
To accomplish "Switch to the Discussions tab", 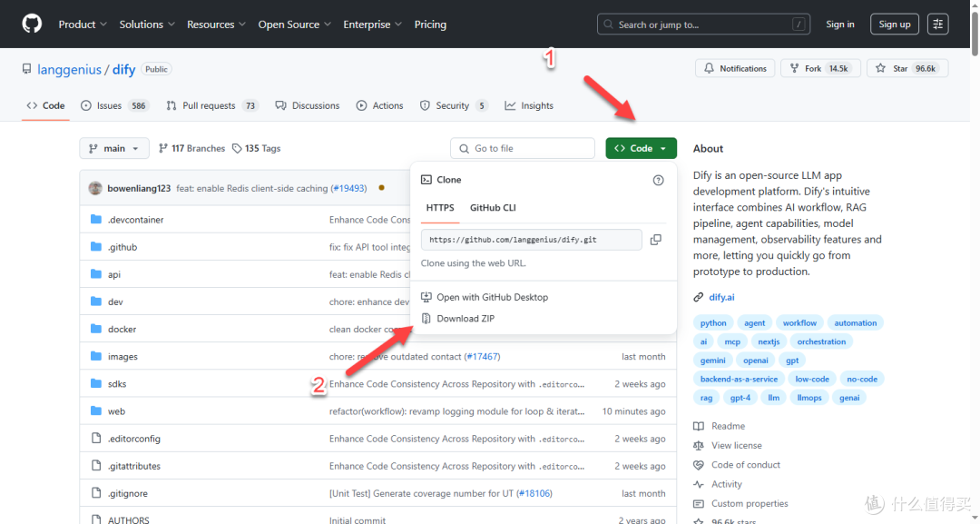I will tap(308, 105).
